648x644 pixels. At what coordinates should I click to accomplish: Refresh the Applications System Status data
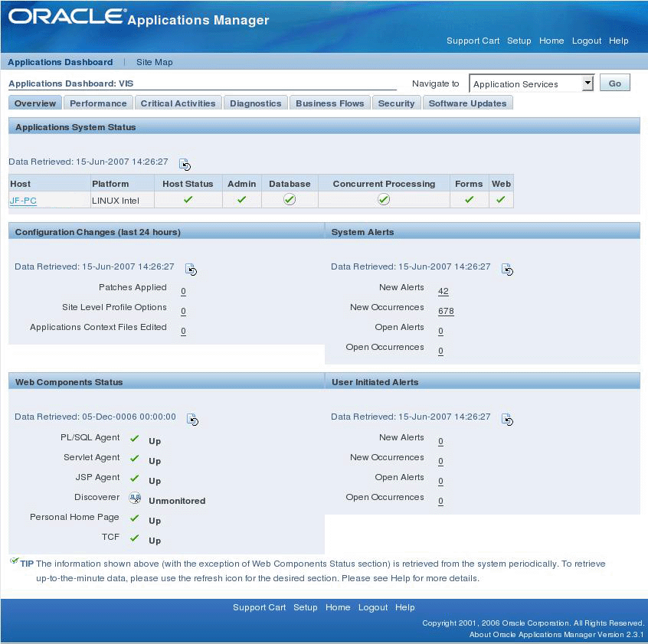184,162
